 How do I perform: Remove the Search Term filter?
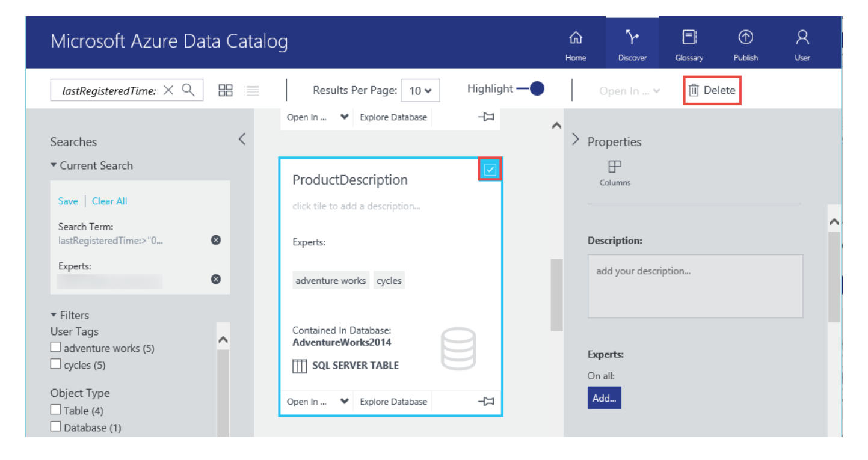pyautogui.click(x=216, y=240)
